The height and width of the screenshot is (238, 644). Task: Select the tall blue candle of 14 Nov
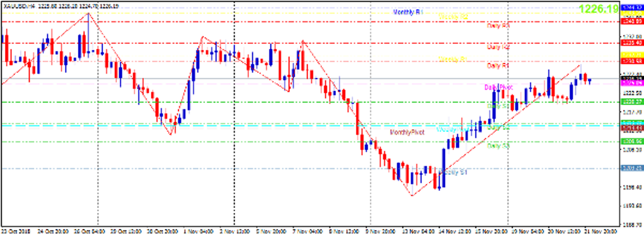[443, 168]
